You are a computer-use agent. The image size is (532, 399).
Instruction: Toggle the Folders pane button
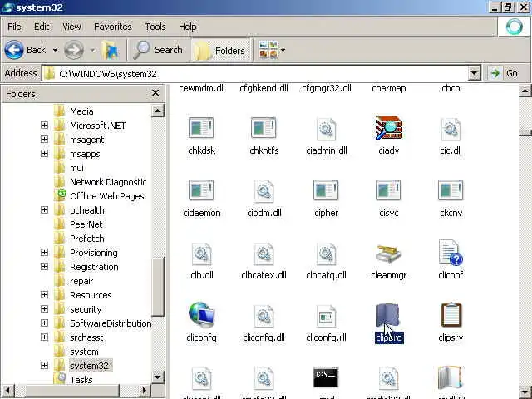coord(220,50)
